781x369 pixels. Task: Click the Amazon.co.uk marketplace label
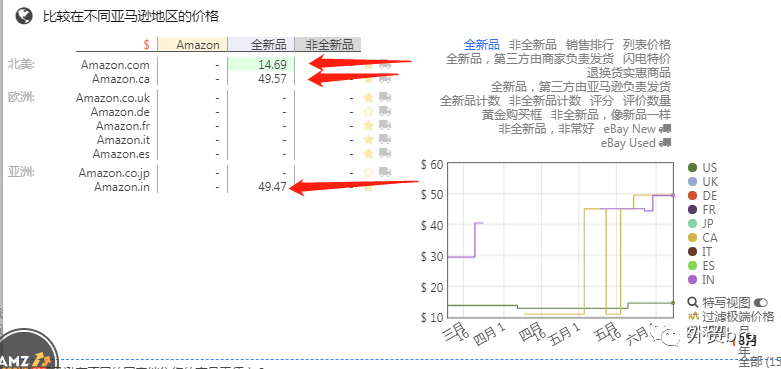pyautogui.click(x=113, y=98)
